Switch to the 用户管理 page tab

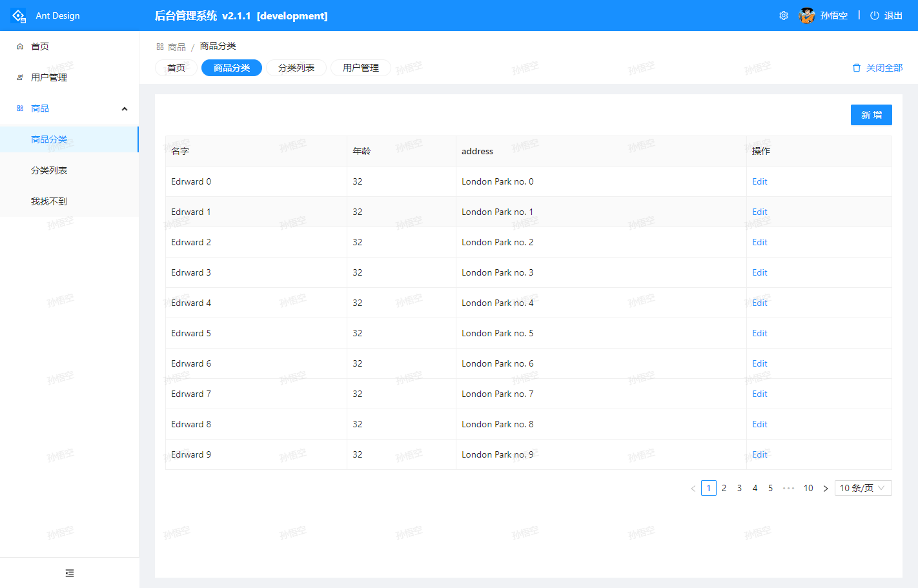pos(361,68)
